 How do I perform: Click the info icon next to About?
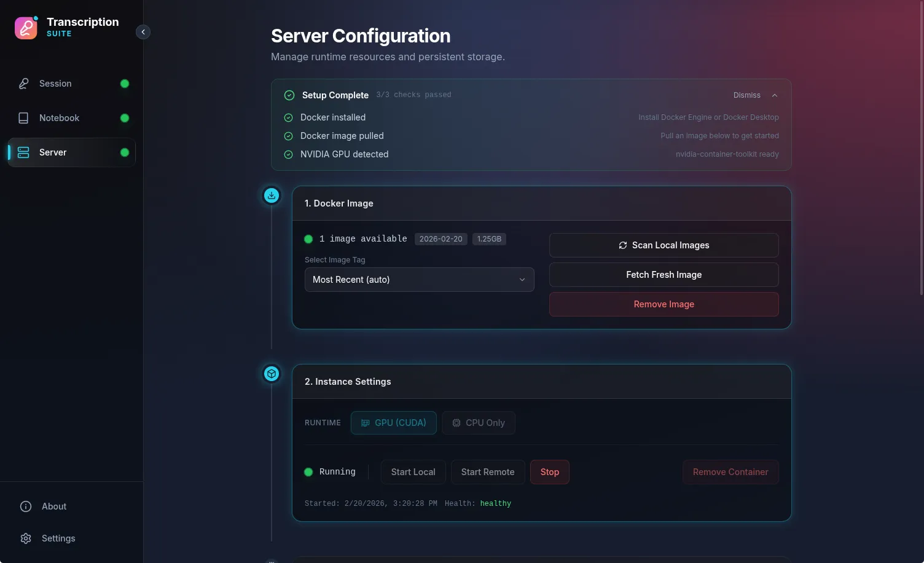pyautogui.click(x=25, y=506)
